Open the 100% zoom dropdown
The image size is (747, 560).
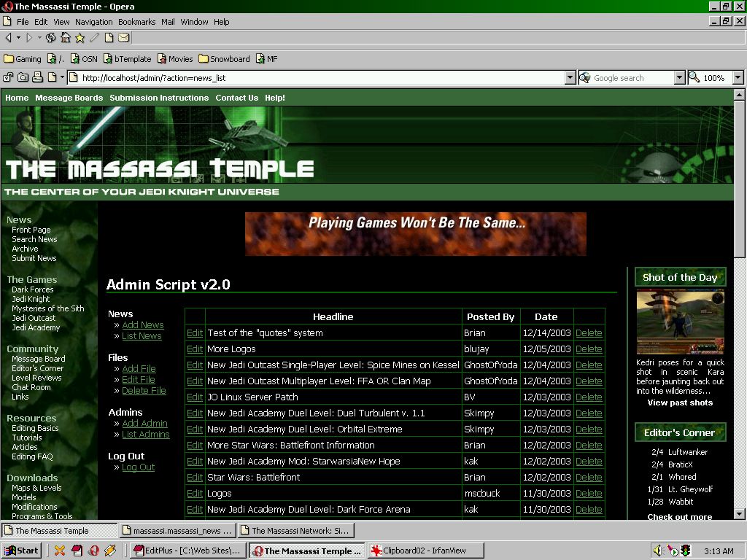point(738,77)
